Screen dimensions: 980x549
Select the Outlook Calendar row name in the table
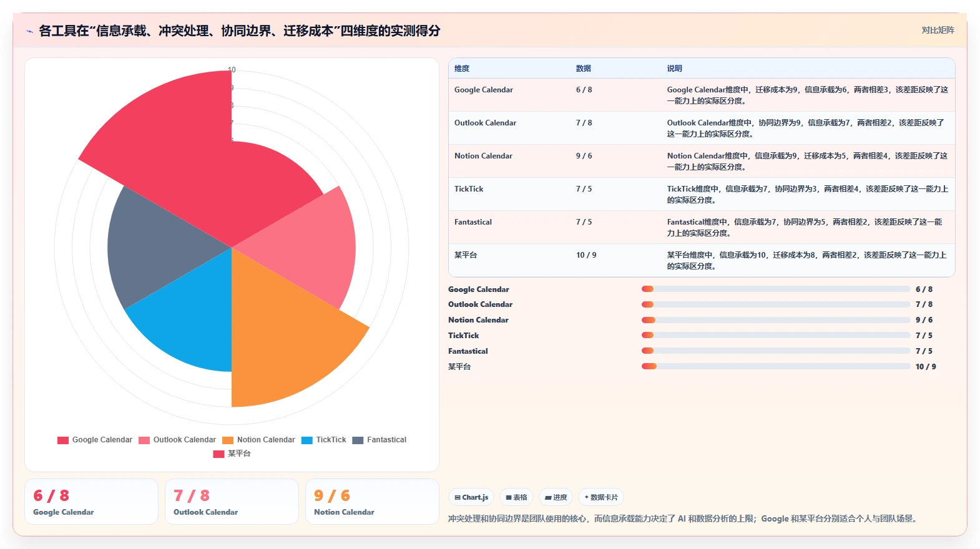click(486, 123)
